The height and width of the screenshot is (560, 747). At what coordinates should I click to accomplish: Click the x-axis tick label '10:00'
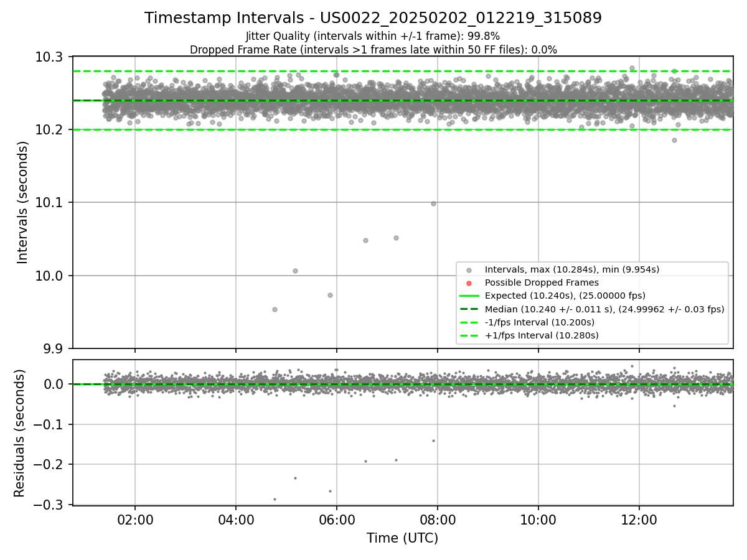[x=538, y=521]
